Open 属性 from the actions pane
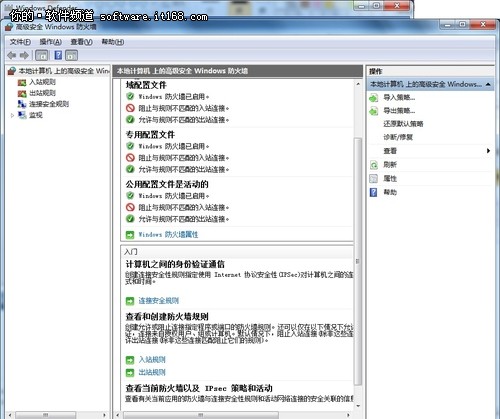Screen dimensions: 500x419 [390, 179]
